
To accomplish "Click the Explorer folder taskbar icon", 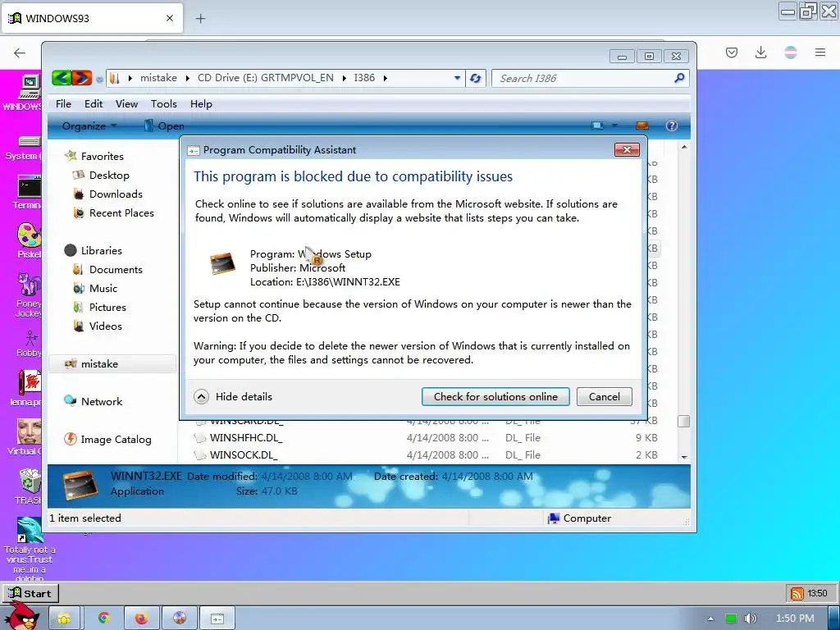I will (64, 619).
